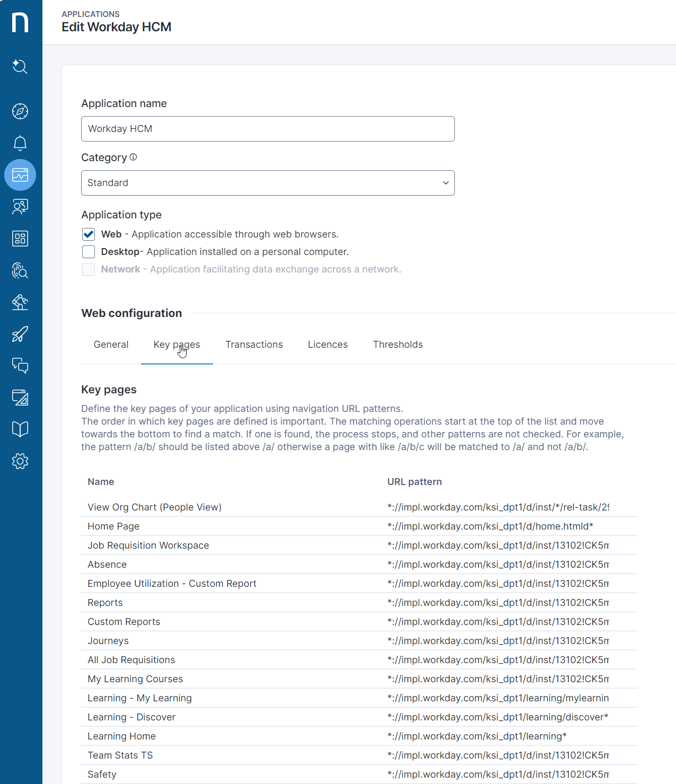Open the book icon in the sidebar
This screenshot has width=676, height=784.
pyautogui.click(x=20, y=429)
